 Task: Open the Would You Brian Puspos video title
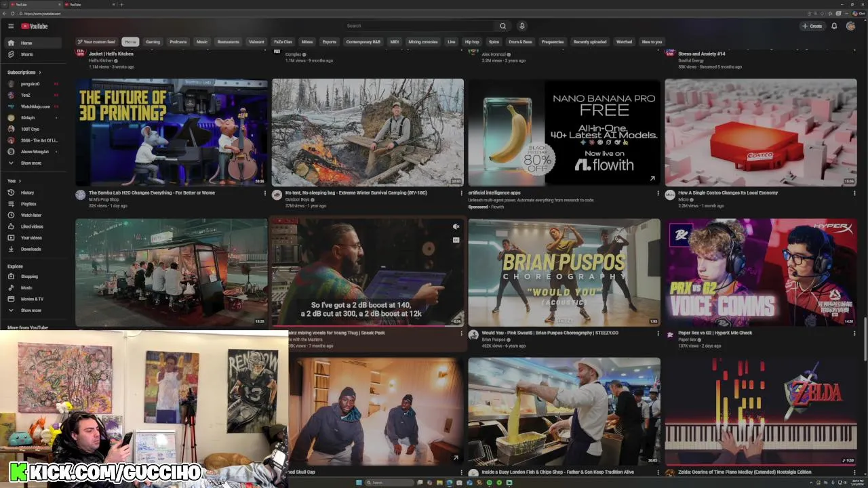550,333
